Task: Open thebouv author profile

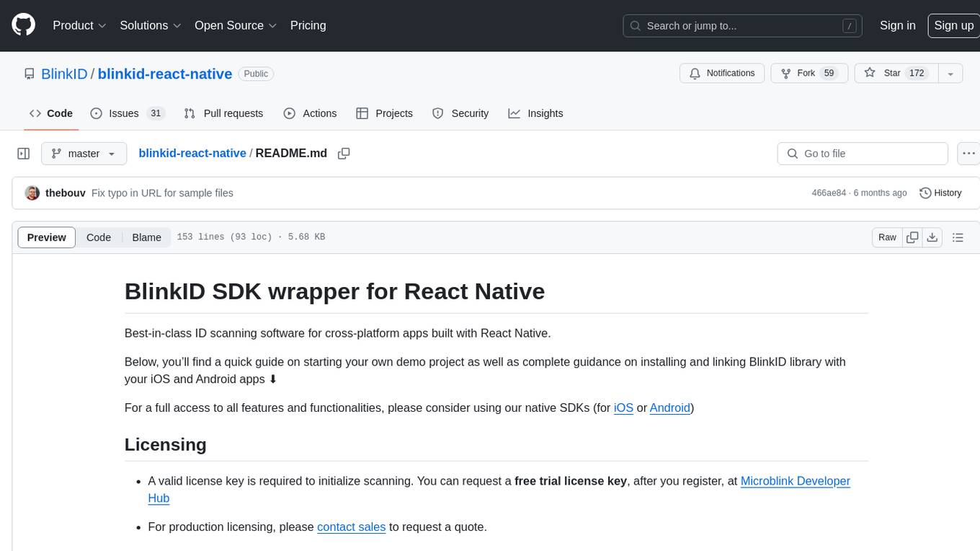Action: pyautogui.click(x=66, y=193)
